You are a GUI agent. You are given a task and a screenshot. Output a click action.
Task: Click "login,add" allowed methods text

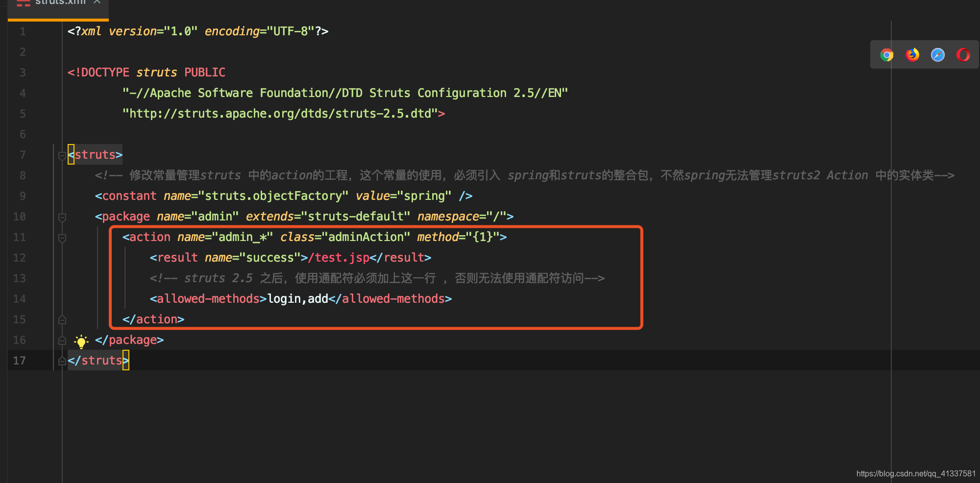(x=297, y=299)
